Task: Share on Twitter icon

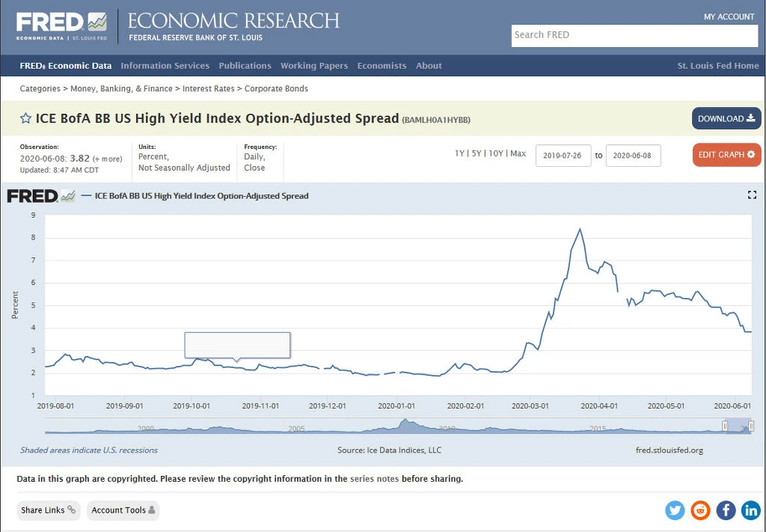Action: [x=675, y=510]
